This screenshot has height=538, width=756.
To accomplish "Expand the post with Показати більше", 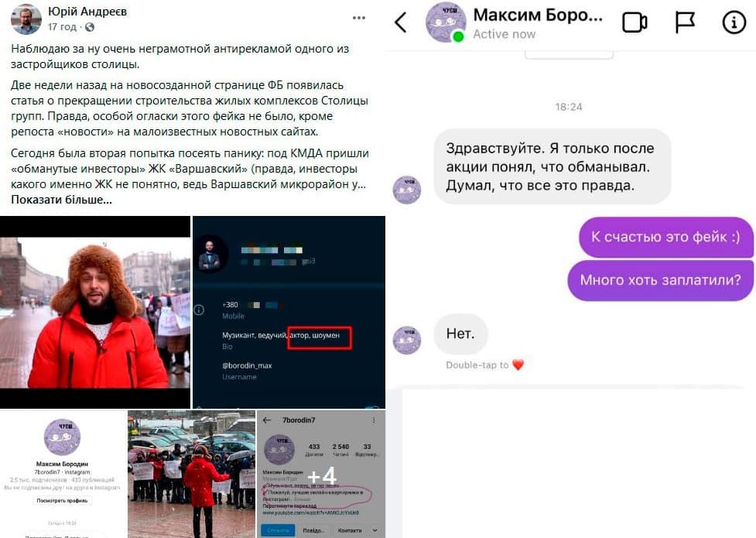I will pos(61,200).
